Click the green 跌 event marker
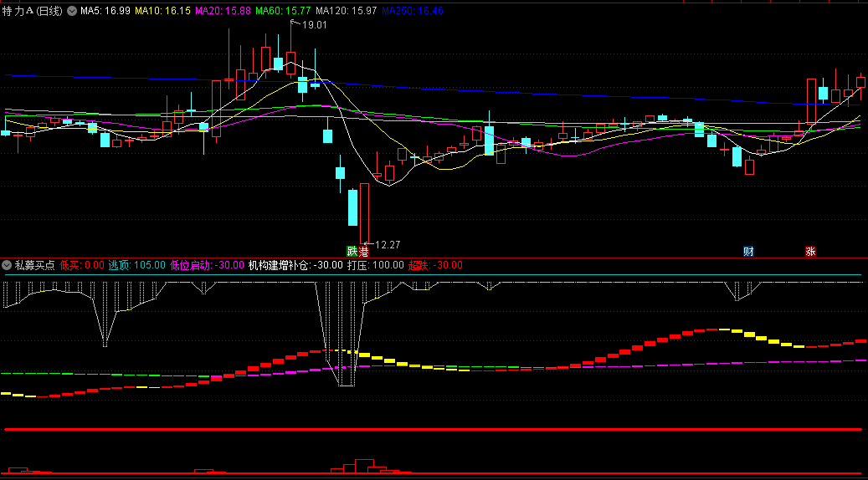 coord(352,251)
